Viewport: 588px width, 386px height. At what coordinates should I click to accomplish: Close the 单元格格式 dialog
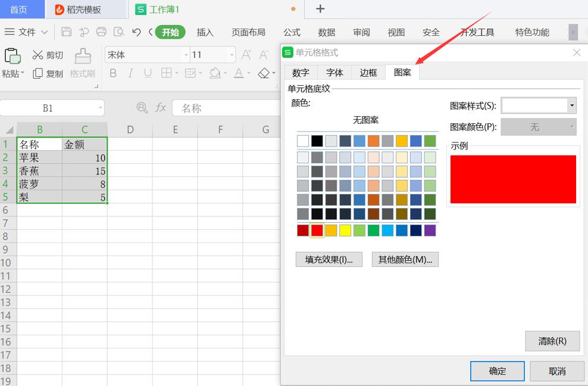(577, 52)
